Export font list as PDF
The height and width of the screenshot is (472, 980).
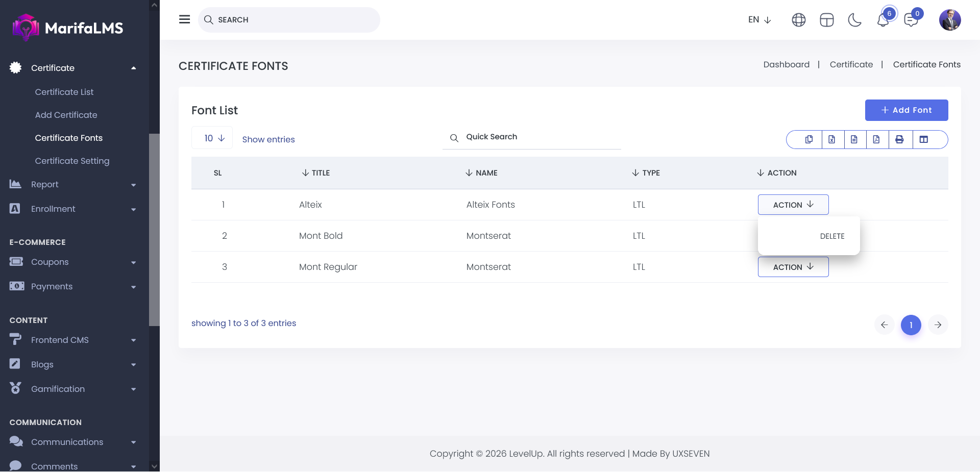pyautogui.click(x=876, y=139)
